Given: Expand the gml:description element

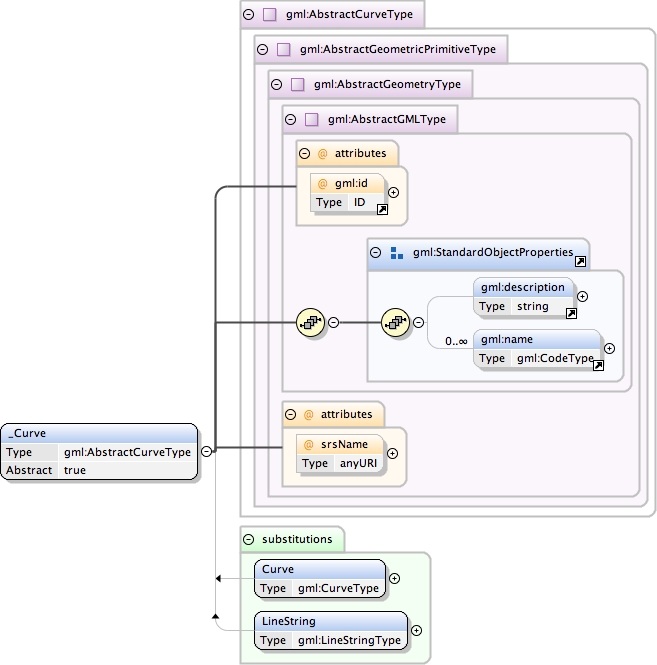Looking at the screenshot, I should pyautogui.click(x=582, y=296).
